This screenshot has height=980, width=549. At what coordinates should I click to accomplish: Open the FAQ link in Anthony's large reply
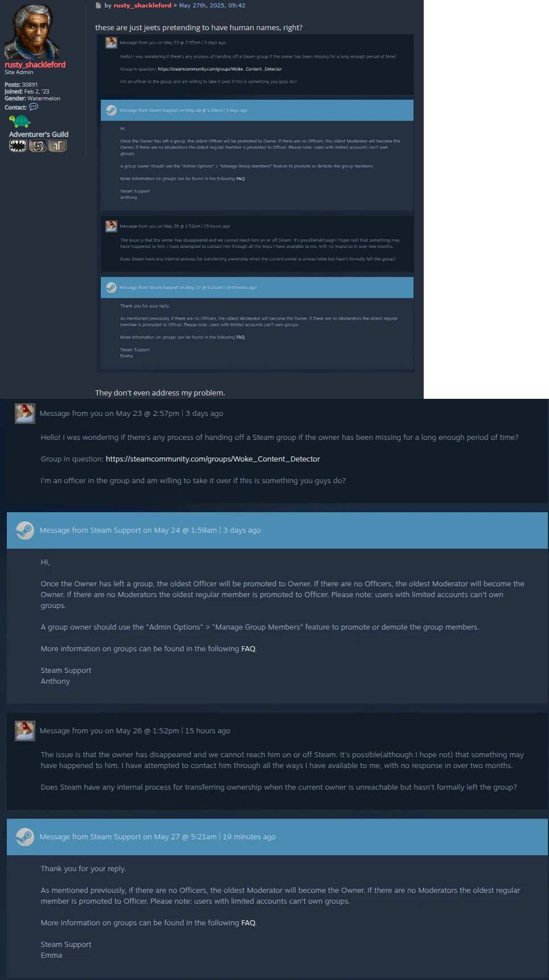click(248, 649)
